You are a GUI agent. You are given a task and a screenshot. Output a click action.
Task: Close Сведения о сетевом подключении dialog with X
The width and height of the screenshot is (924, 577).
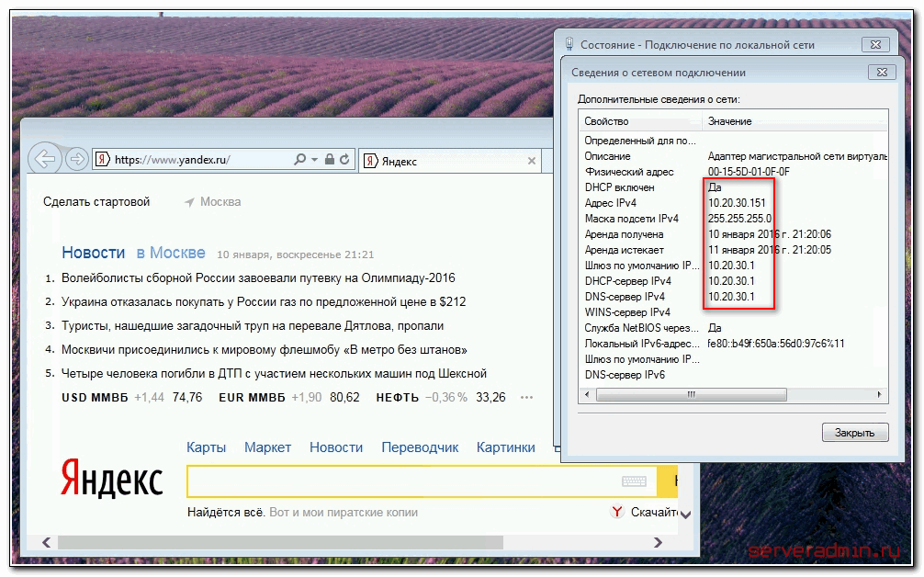882,72
